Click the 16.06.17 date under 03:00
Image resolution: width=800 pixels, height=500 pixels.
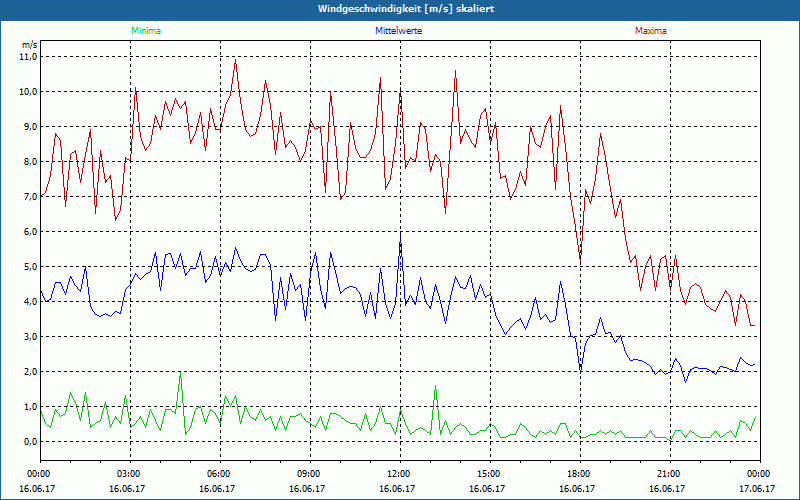tap(127, 488)
